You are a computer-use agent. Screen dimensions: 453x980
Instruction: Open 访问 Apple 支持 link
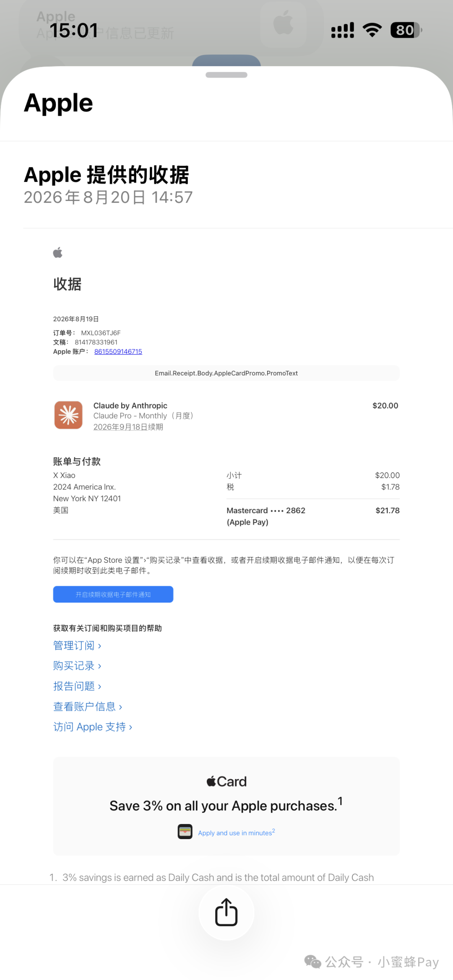point(93,727)
